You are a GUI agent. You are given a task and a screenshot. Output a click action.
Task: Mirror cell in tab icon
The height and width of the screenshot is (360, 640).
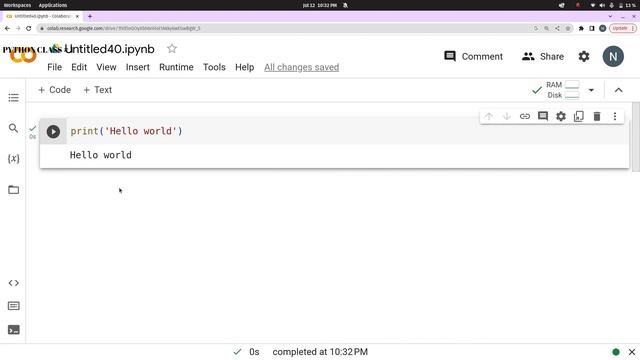pyautogui.click(x=579, y=116)
